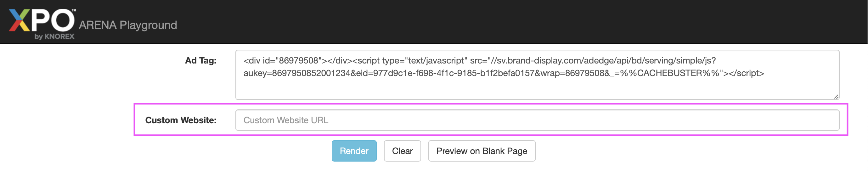The width and height of the screenshot is (868, 171).
Task: Focus the Custom Website URL field
Action: tap(537, 120)
